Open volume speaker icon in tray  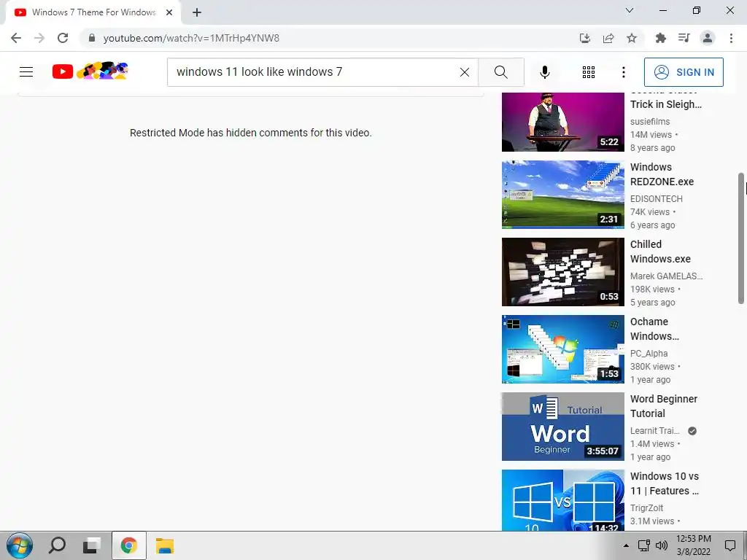(661, 545)
